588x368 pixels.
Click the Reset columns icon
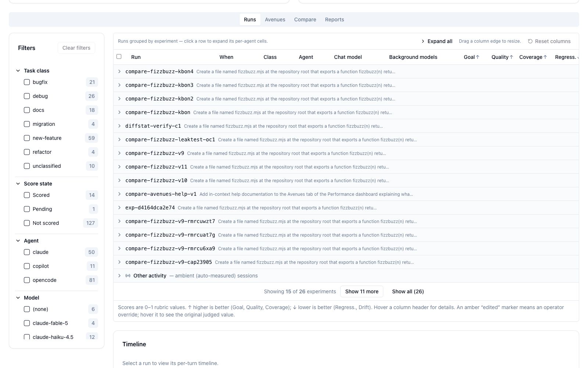pos(530,41)
